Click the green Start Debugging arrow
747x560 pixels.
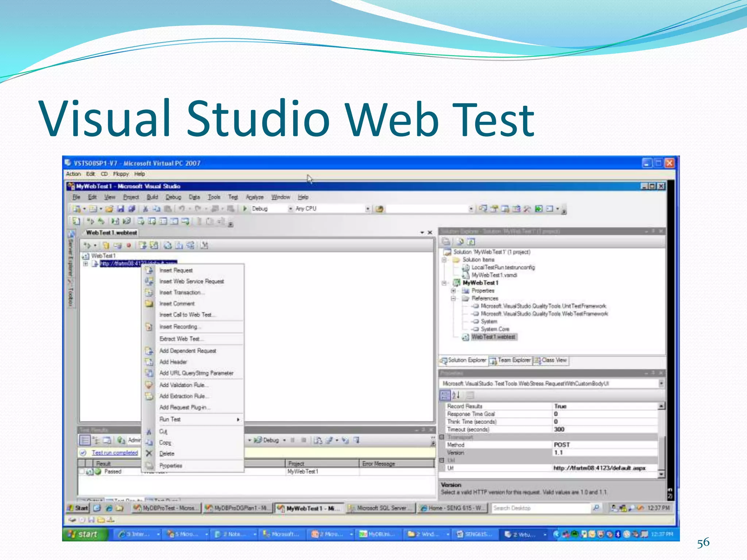245,209
